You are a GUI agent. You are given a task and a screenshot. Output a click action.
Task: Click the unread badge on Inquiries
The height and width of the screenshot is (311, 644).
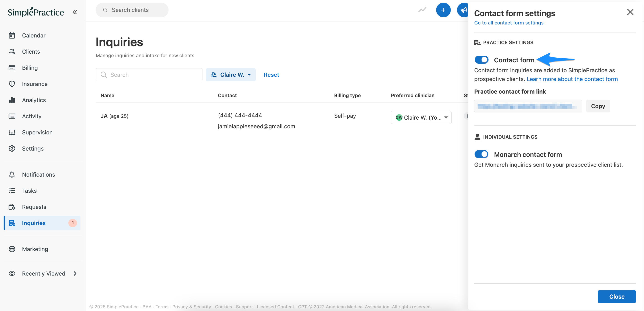pyautogui.click(x=73, y=223)
